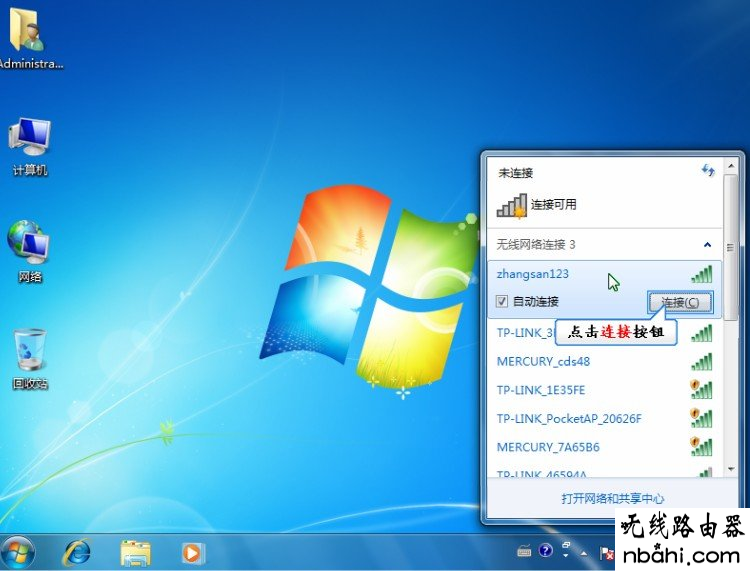Screen dimensions: 750x571
Task: Click the keyboard input method tray icon
Action: [x=524, y=551]
